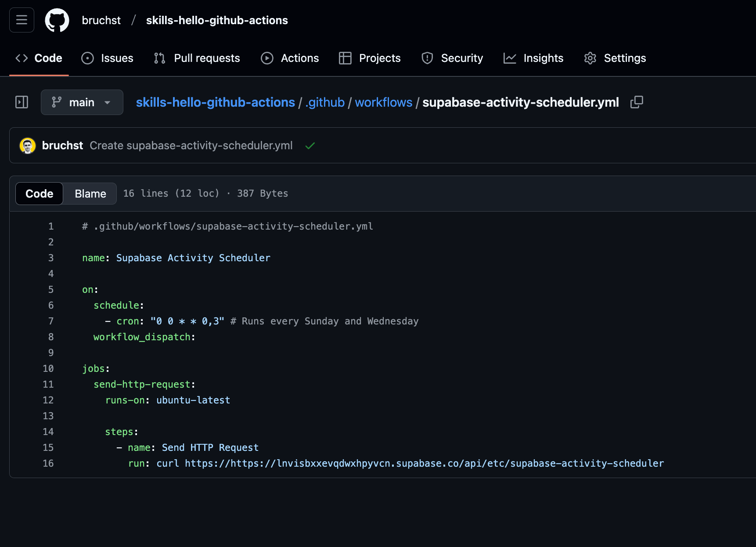Open the hamburger navigation menu

pos(22,20)
